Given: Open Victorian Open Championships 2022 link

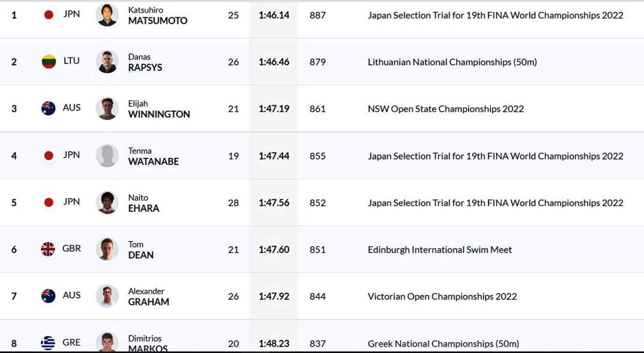Looking at the screenshot, I should click(442, 297).
